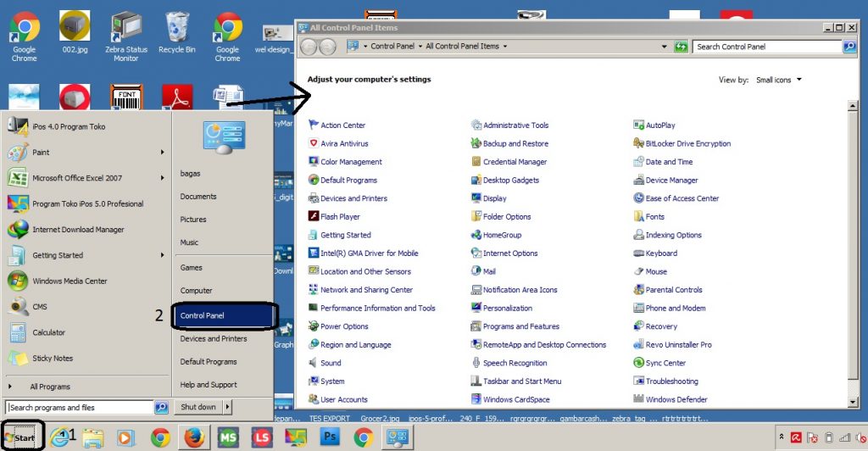
Task: Open Taskbar and Start Menu link
Action: (522, 381)
